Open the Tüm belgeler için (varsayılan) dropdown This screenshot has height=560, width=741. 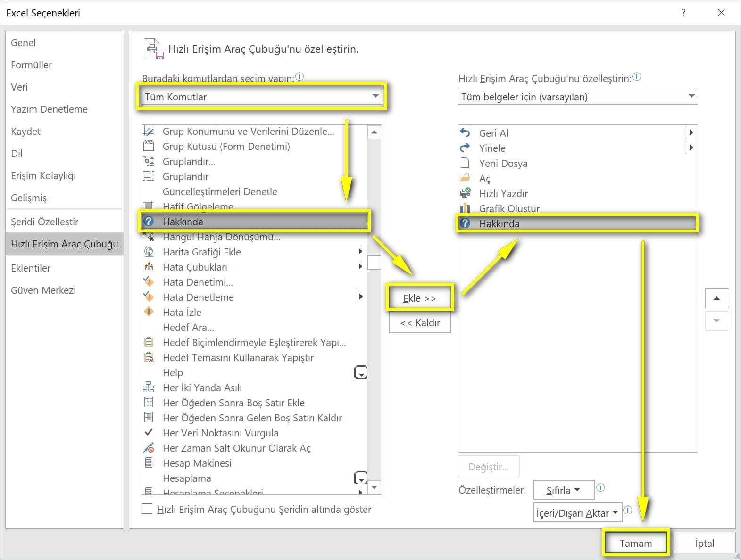[x=578, y=97]
